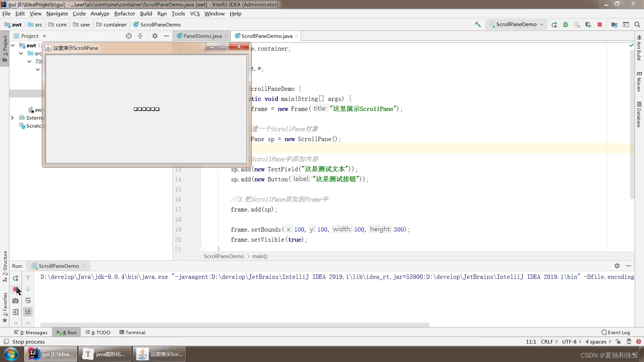
Task: Open Run configuration settings gear icon
Action: click(617, 266)
